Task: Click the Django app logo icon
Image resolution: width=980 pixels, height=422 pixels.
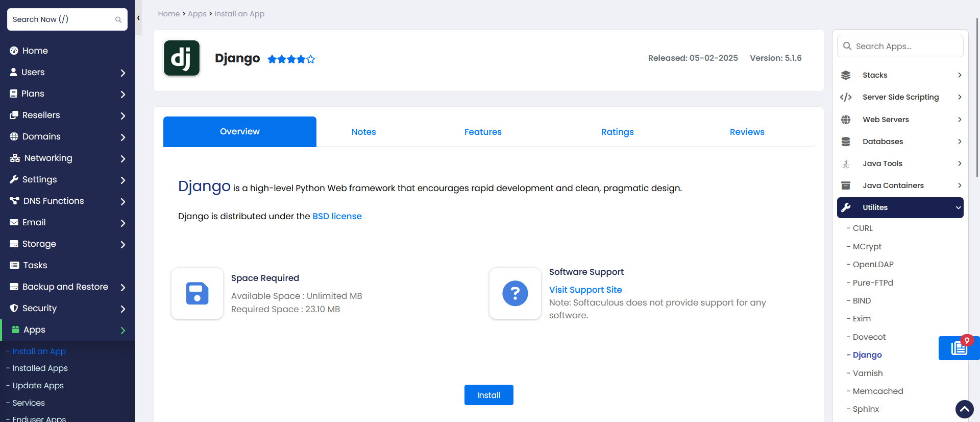Action: [182, 58]
